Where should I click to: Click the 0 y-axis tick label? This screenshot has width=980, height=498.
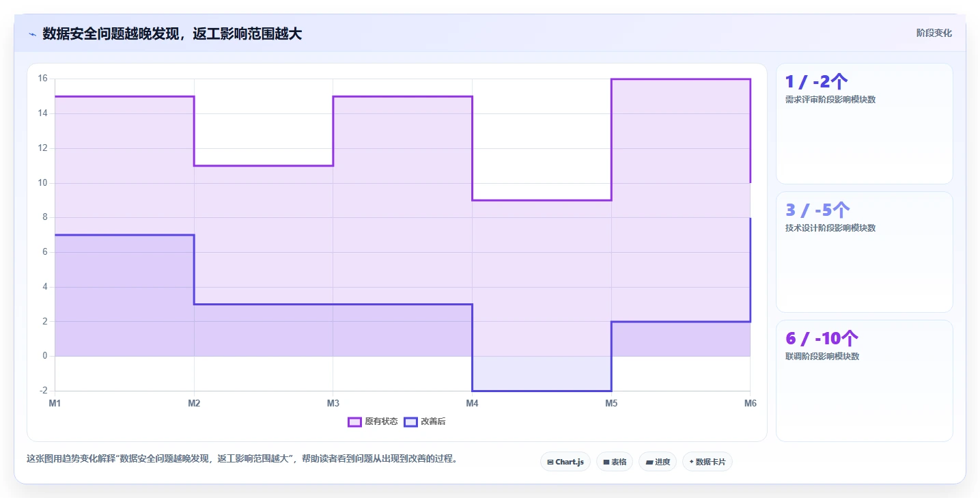click(x=44, y=356)
